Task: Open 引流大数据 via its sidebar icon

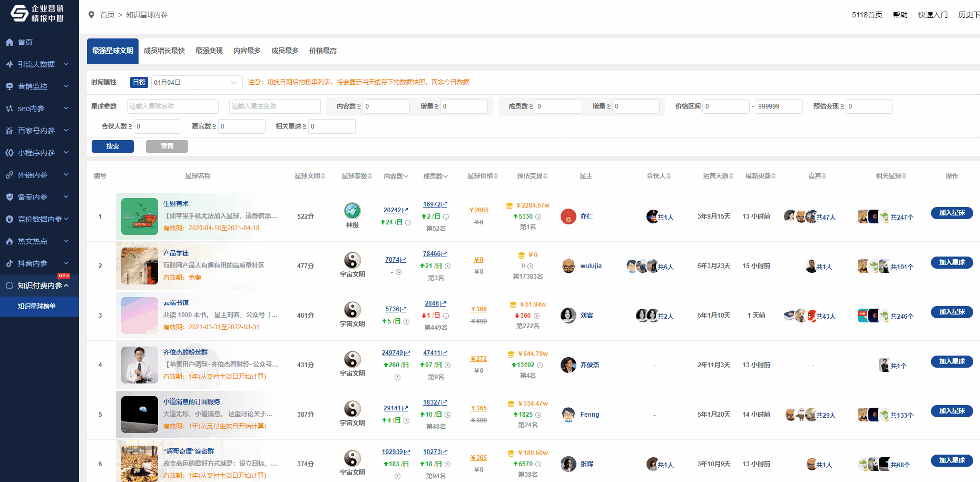Action: (9, 64)
